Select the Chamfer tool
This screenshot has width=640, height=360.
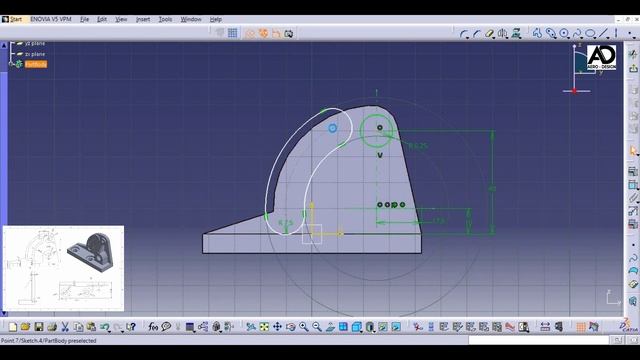point(476,33)
